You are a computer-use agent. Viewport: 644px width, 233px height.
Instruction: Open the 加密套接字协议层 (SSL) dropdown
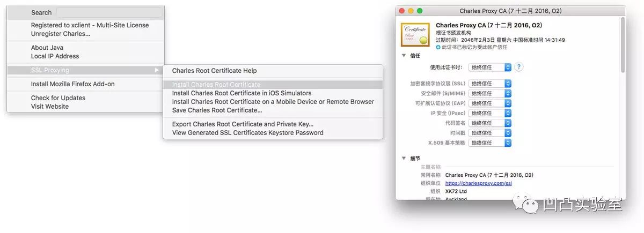coord(491,84)
